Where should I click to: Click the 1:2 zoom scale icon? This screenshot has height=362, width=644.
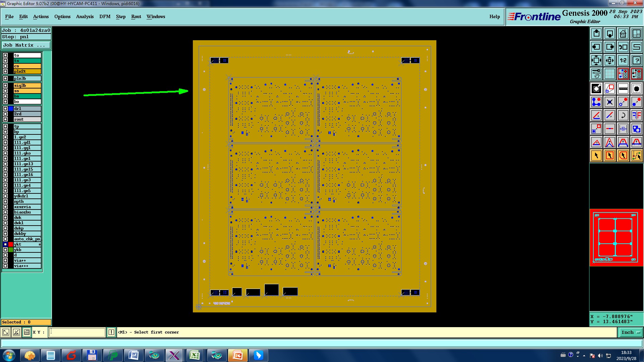click(x=623, y=60)
